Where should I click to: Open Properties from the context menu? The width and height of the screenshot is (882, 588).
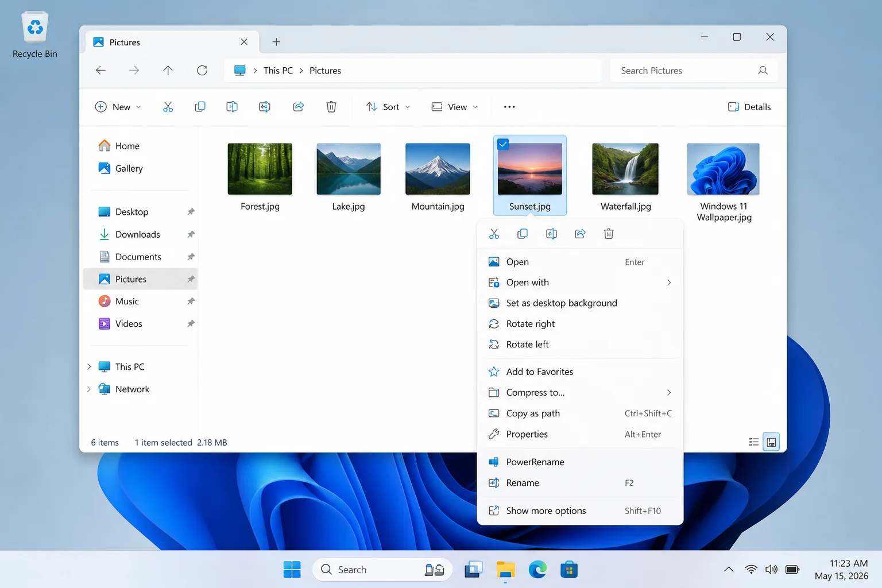pos(580,434)
